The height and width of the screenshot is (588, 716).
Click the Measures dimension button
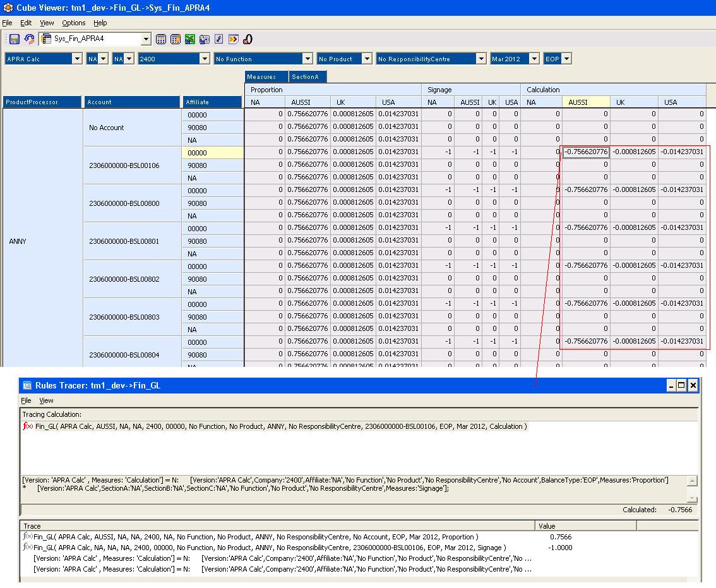[266, 77]
